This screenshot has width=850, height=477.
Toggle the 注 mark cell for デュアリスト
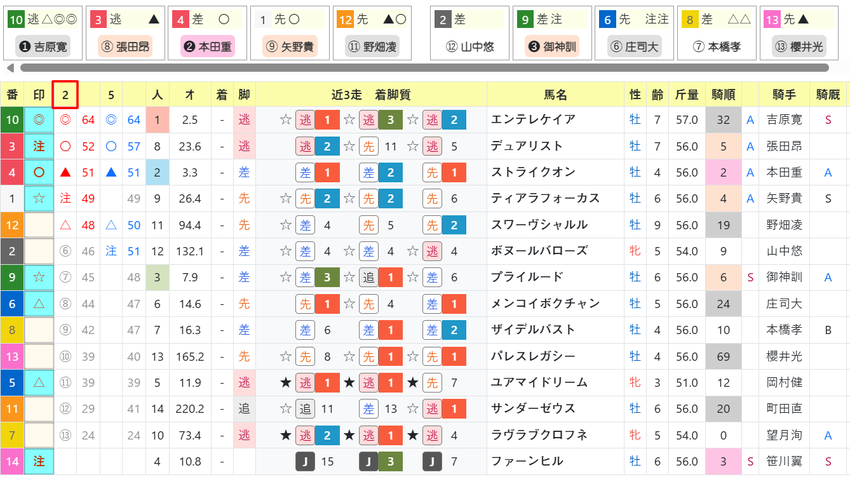pos(39,146)
